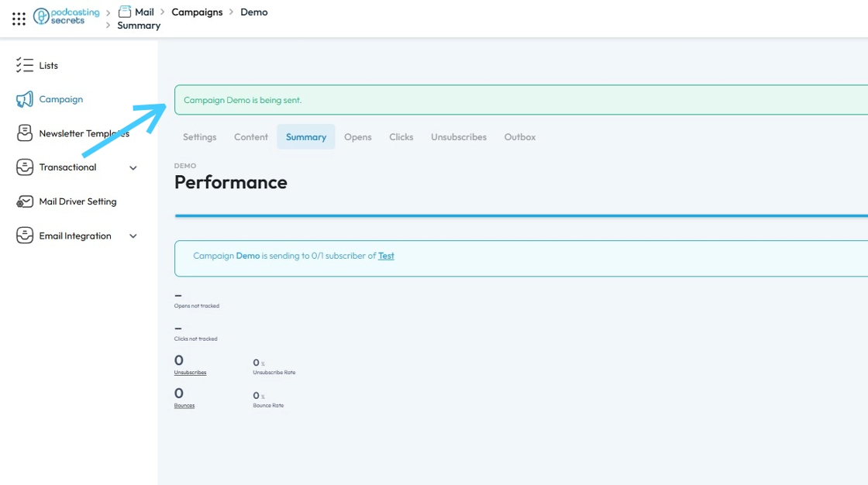
Task: Go to the Clicks tab
Action: (x=401, y=137)
